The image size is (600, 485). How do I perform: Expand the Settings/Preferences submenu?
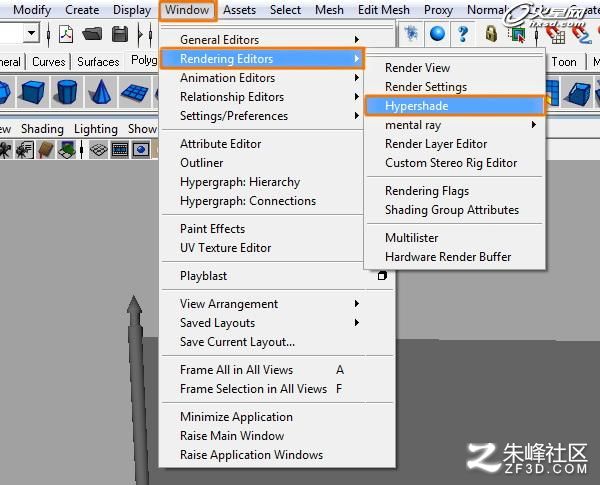(357, 115)
